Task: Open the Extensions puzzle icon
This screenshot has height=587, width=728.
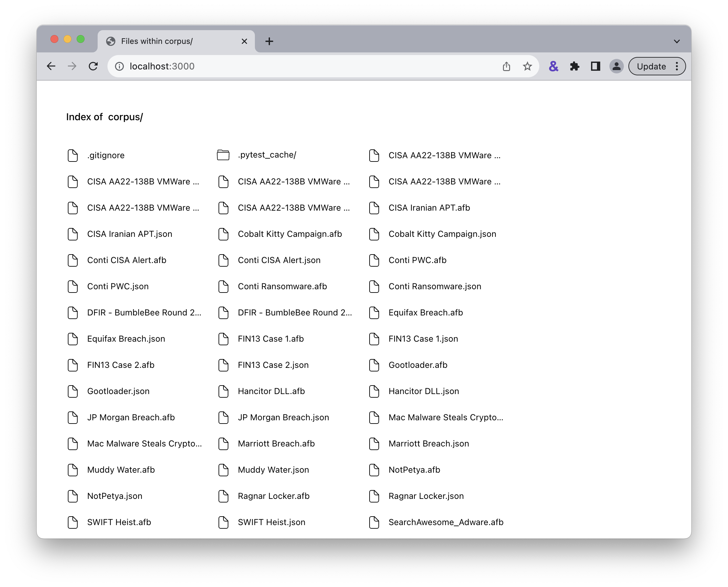Action: (574, 66)
